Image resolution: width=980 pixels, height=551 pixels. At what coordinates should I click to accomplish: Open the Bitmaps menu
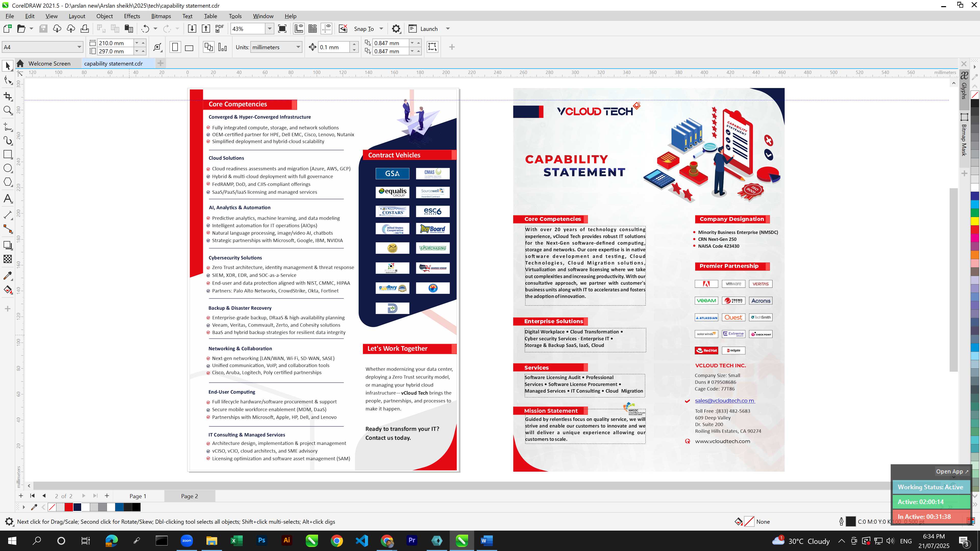pos(161,16)
